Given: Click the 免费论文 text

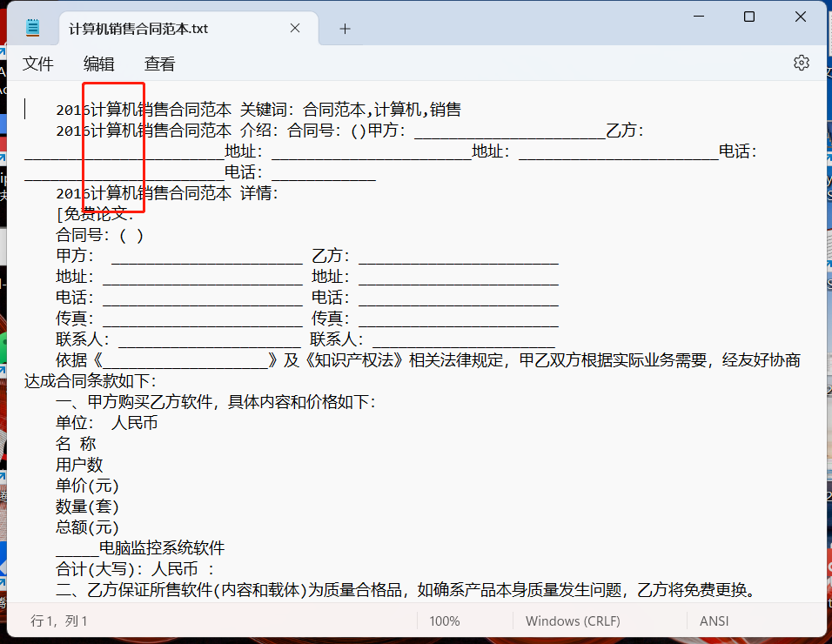Looking at the screenshot, I should [x=96, y=214].
